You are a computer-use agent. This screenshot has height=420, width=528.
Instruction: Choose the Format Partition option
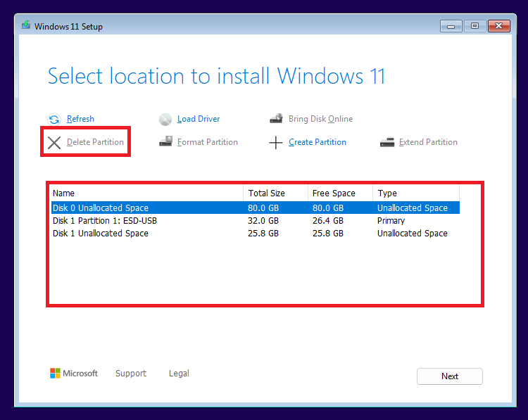click(208, 142)
